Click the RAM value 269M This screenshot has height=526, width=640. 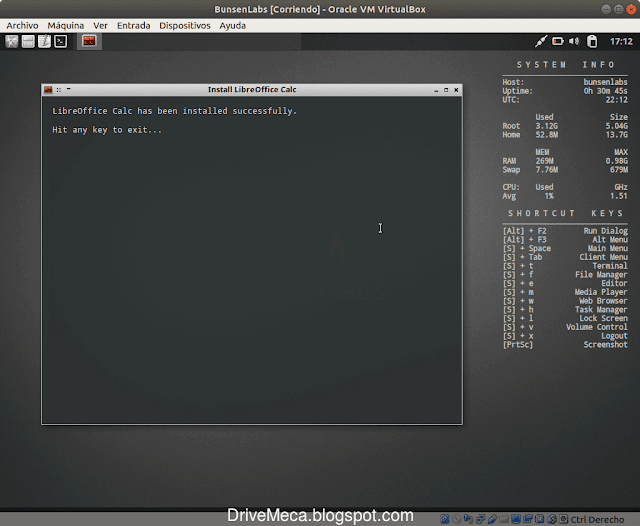pyautogui.click(x=544, y=161)
